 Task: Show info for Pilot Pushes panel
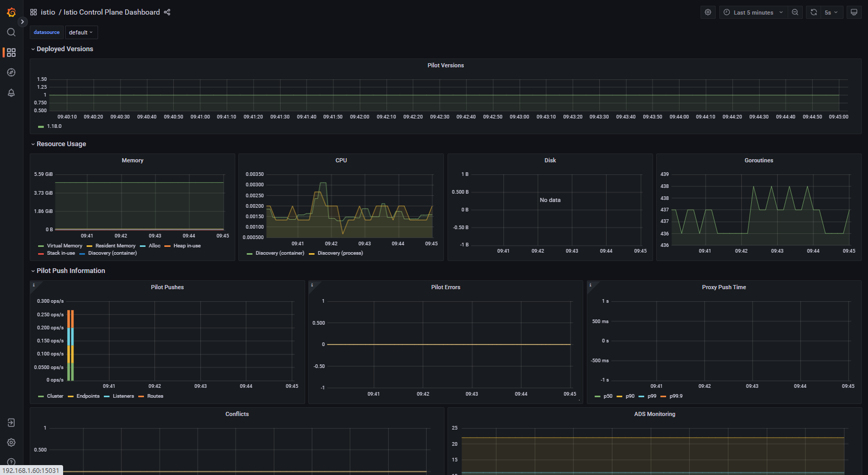point(34,285)
